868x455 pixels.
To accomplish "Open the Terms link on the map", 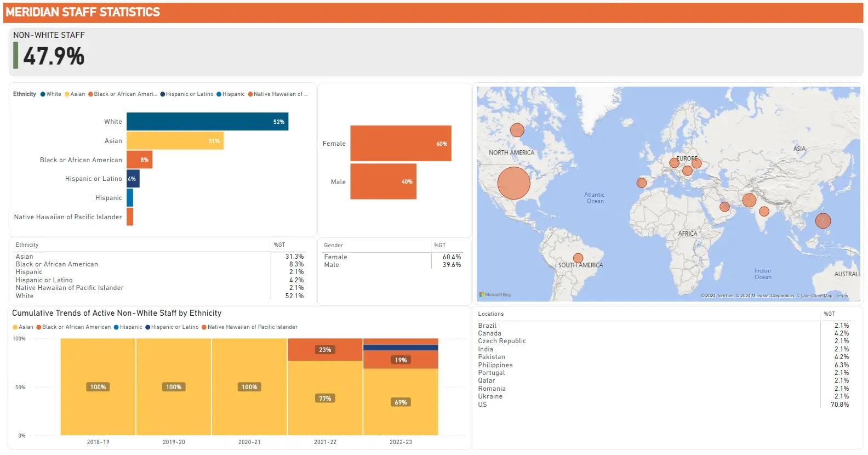I will coord(842,296).
